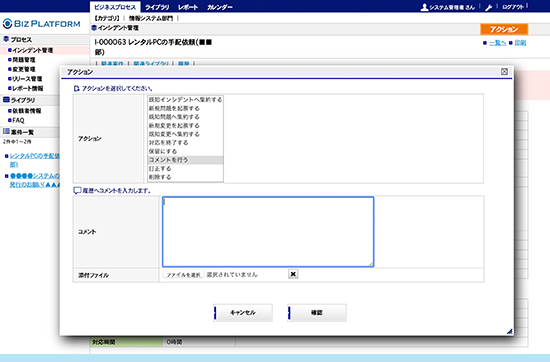The height and width of the screenshot is (362, 550).
Task: Click inside the コメント text area
Action: (268, 232)
